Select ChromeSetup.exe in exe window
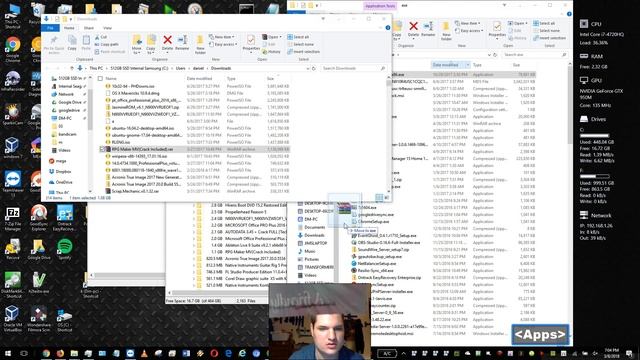This screenshot has width=640, height=360. [373, 222]
